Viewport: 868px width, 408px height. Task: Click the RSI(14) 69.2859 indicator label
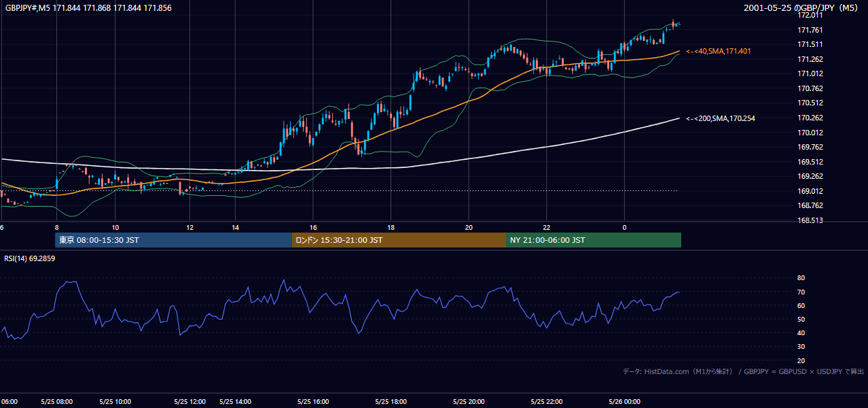click(x=30, y=258)
